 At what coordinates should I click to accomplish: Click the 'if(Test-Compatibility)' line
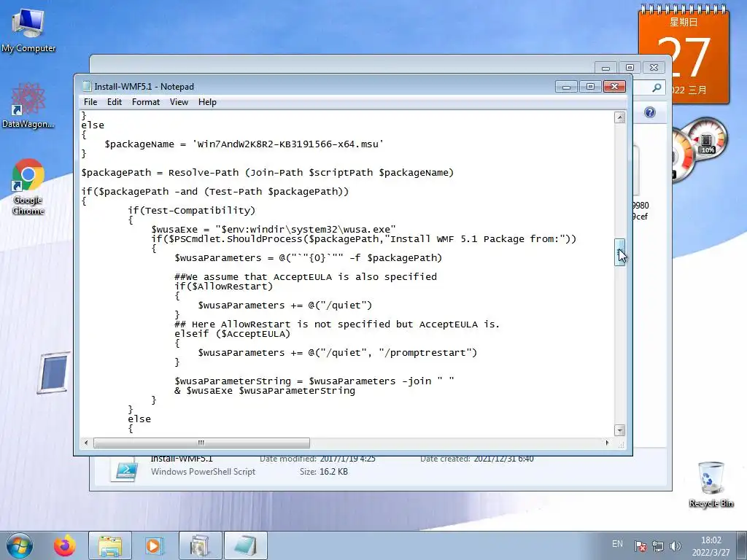pos(192,211)
